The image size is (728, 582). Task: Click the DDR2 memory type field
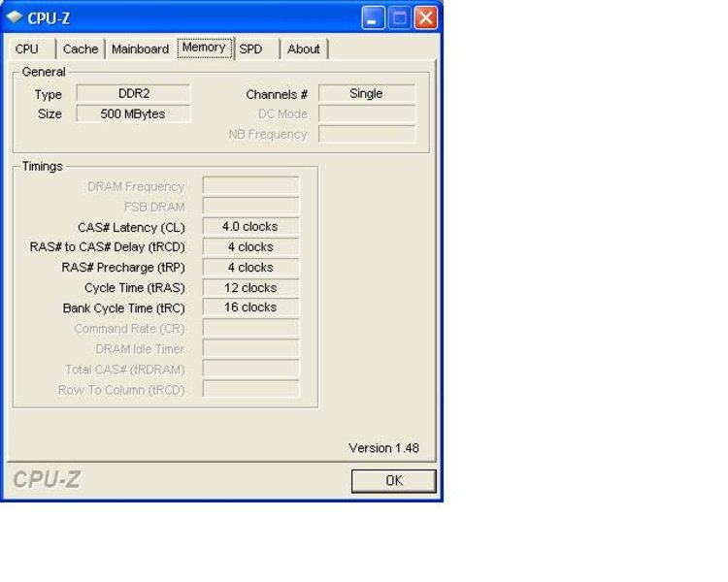tap(133, 94)
